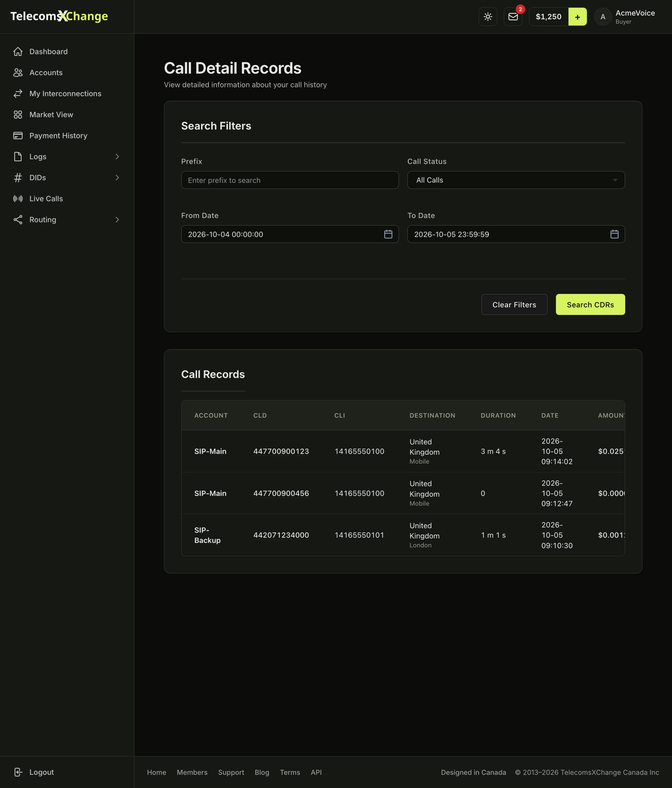Select CLD cell 447700900123
Image resolution: width=672 pixels, height=788 pixels.
(x=281, y=451)
